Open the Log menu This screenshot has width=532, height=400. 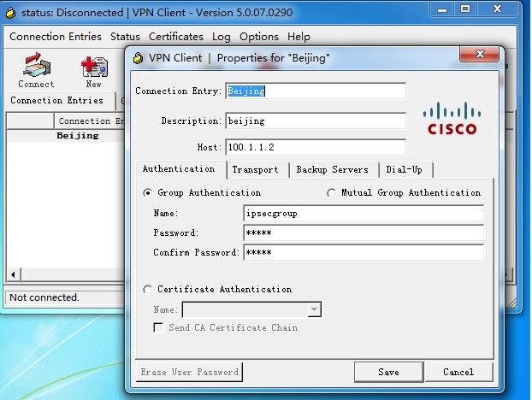(222, 37)
